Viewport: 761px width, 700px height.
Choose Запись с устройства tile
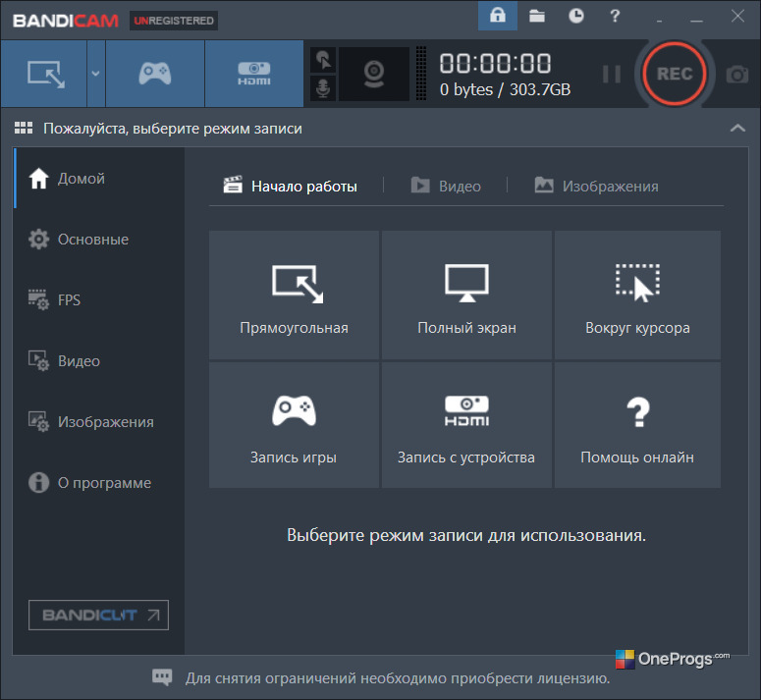click(466, 425)
